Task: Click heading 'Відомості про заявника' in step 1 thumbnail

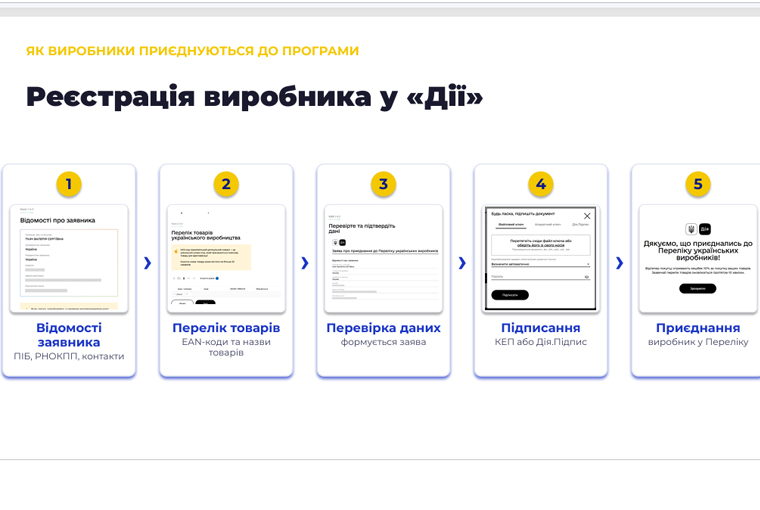Action: pyautogui.click(x=58, y=221)
